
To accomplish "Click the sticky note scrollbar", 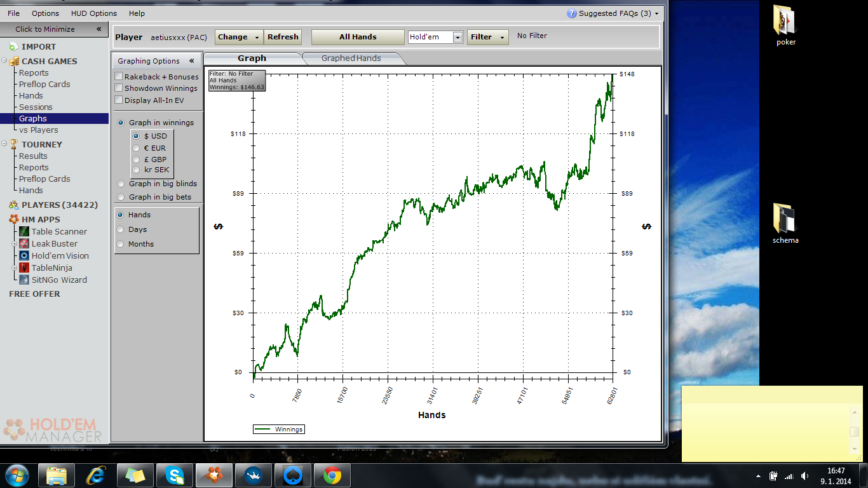I will (x=855, y=432).
